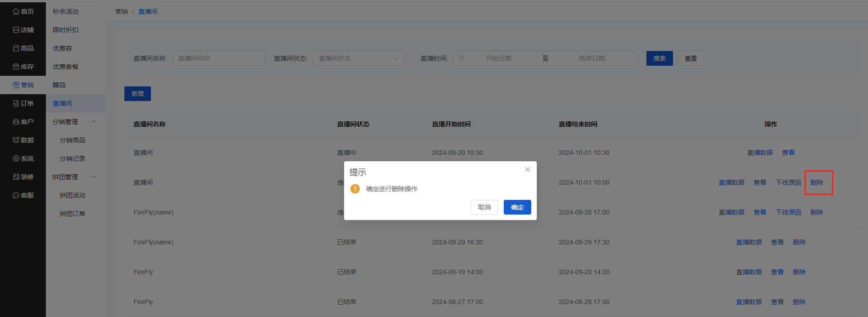This screenshot has width=868, height=317.
Task: Click the 首页 home icon in sidebar
Action: 16,11
